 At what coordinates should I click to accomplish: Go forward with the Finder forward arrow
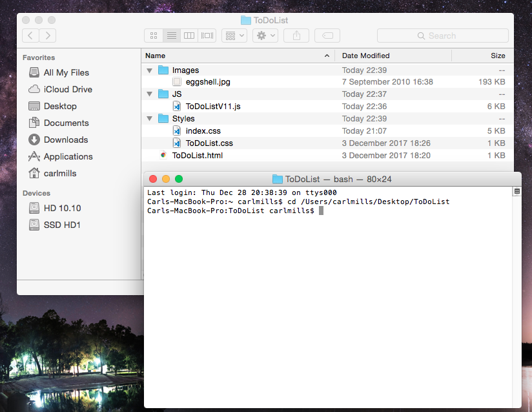[48, 36]
